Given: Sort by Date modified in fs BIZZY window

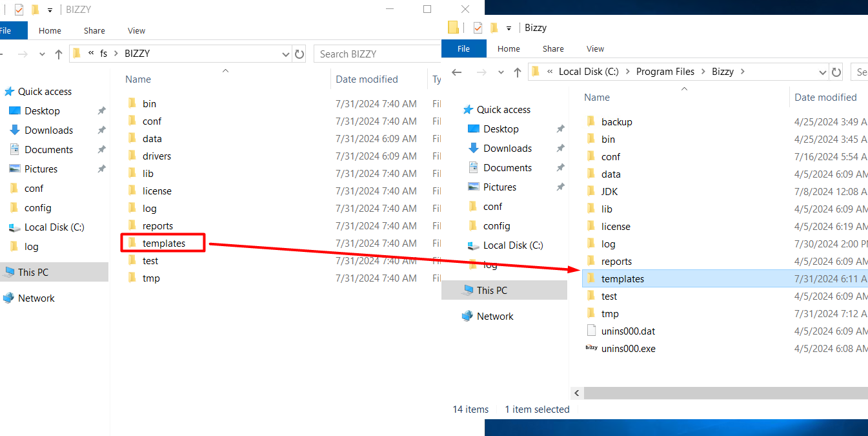Looking at the screenshot, I should (367, 79).
